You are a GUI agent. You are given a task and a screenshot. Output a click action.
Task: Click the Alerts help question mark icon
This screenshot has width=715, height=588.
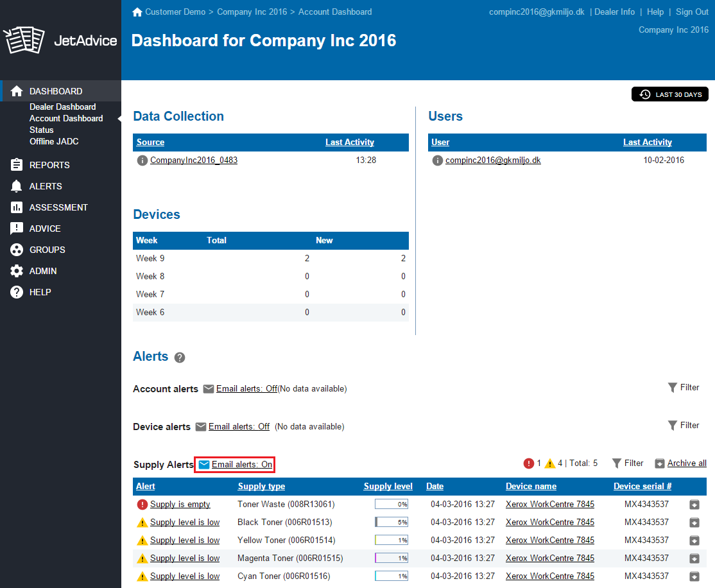[x=180, y=358]
